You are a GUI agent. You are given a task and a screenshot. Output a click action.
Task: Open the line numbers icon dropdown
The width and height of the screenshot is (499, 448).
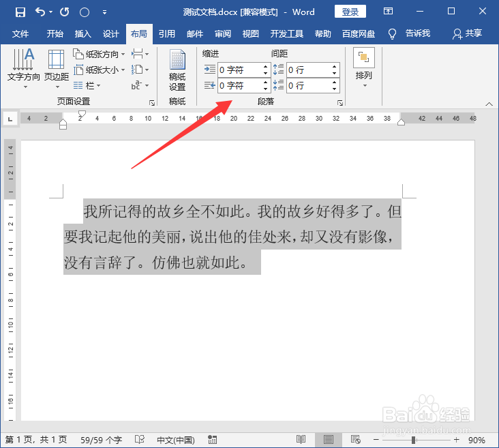coord(140,70)
